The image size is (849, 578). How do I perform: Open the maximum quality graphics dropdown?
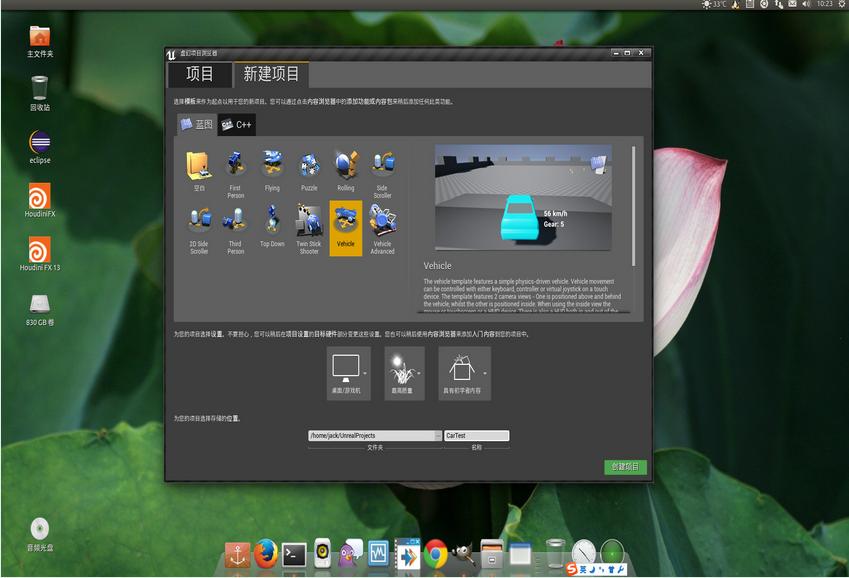click(404, 373)
